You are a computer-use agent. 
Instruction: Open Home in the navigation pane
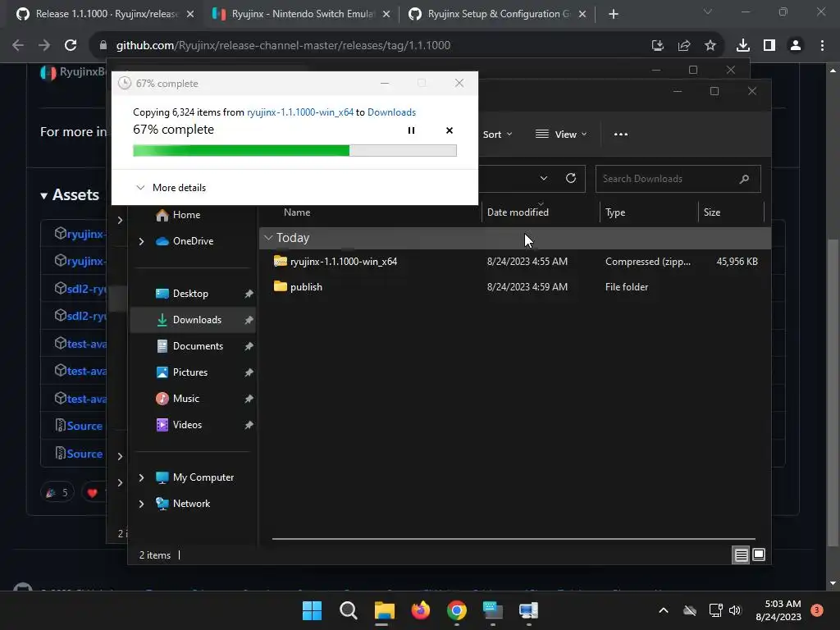coord(186,215)
